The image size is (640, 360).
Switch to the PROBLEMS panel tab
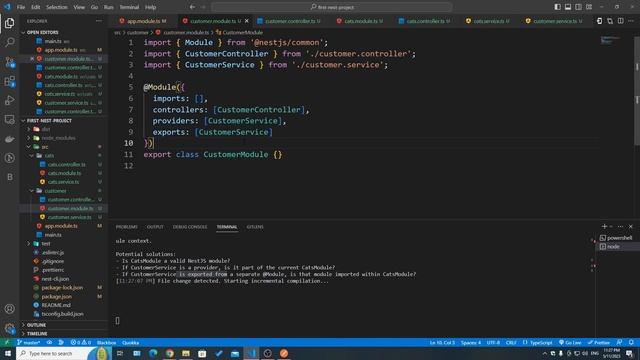point(127,227)
